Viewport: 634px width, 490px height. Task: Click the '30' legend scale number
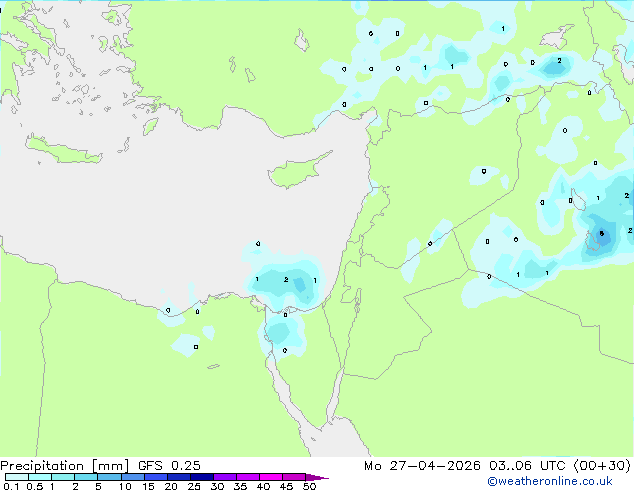(x=217, y=486)
